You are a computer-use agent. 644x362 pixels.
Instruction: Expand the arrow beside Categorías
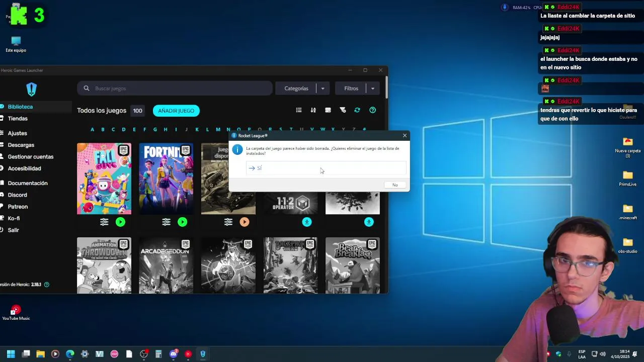tap(323, 88)
